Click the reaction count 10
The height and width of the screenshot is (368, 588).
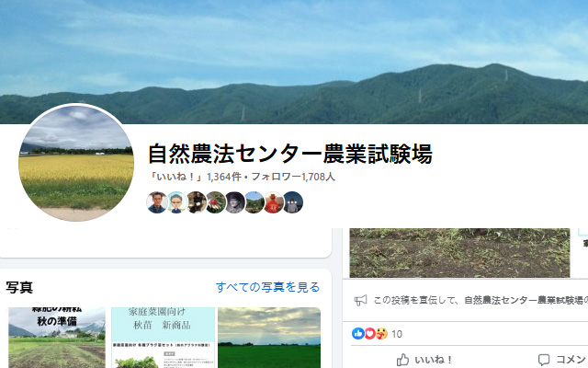point(397,334)
